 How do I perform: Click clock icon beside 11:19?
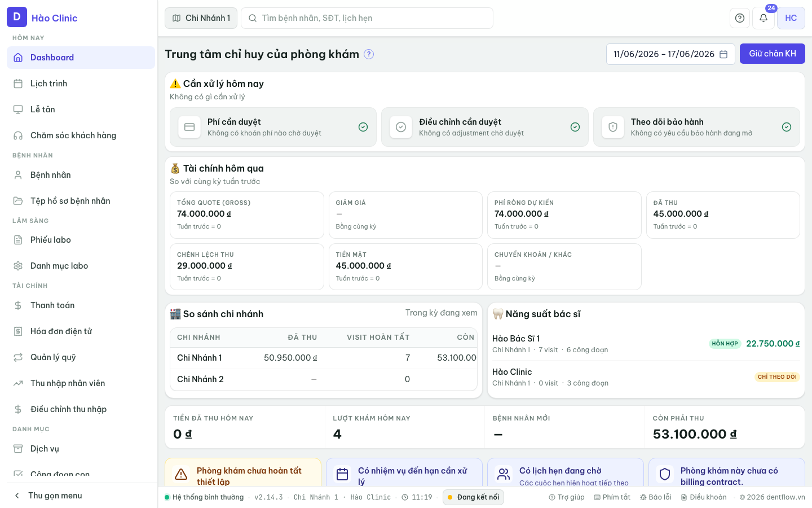tap(405, 497)
